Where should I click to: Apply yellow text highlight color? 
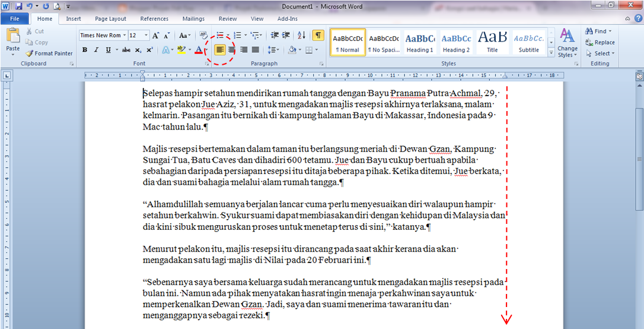[x=181, y=50]
